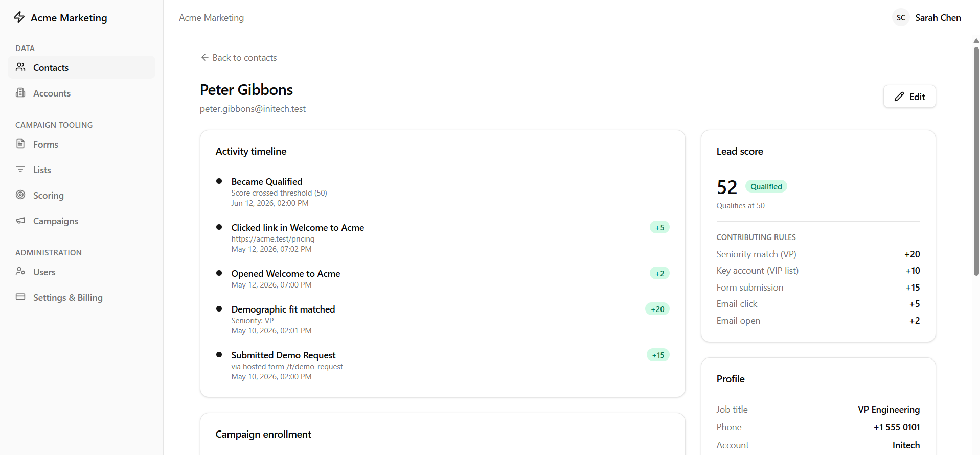
Task: Click the Edit button label
Action: click(917, 97)
